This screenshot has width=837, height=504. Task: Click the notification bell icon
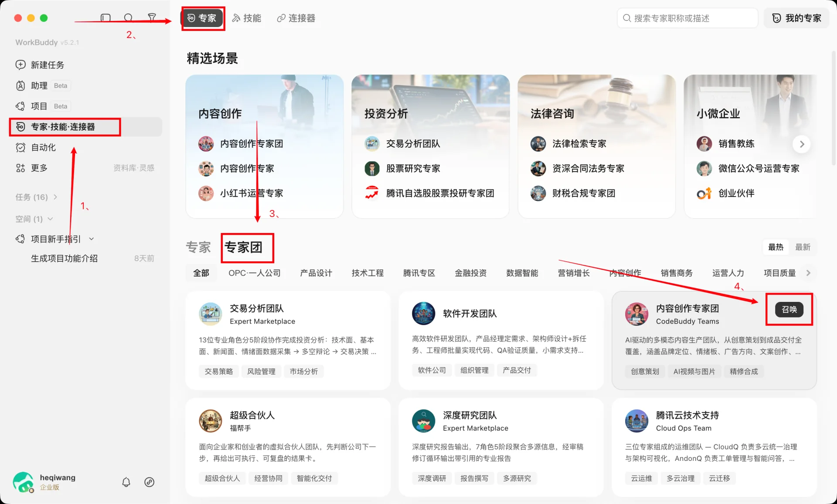coord(126,482)
